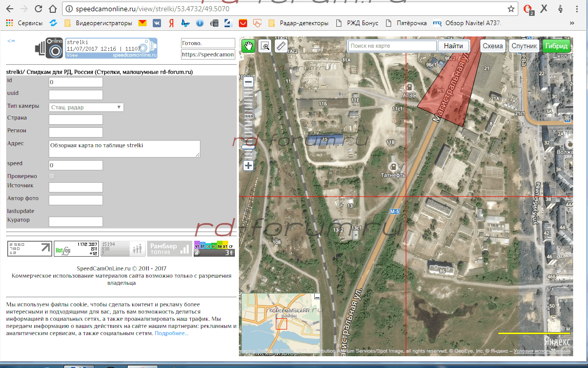Switch map to Спутник view
This screenshot has height=368, width=588.
point(524,46)
